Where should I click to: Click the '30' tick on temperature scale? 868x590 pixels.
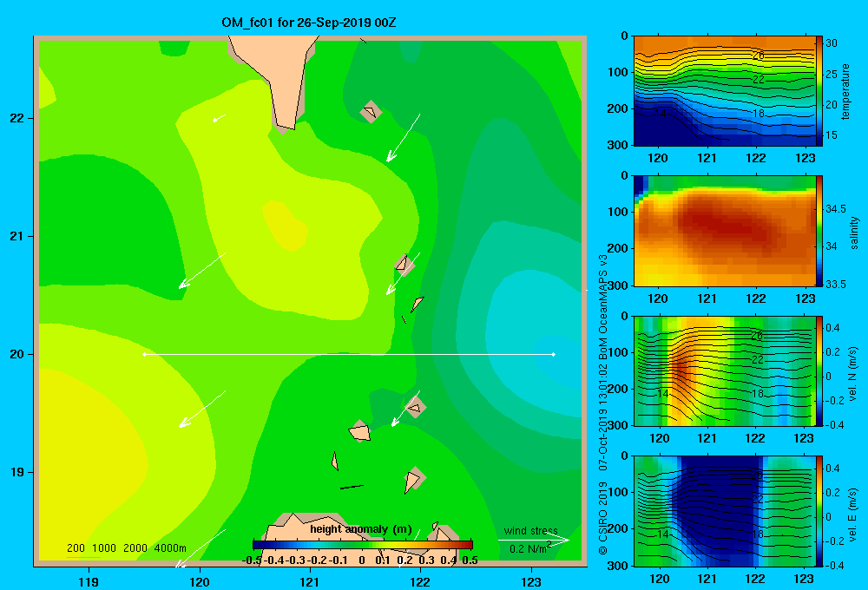pyautogui.click(x=832, y=43)
